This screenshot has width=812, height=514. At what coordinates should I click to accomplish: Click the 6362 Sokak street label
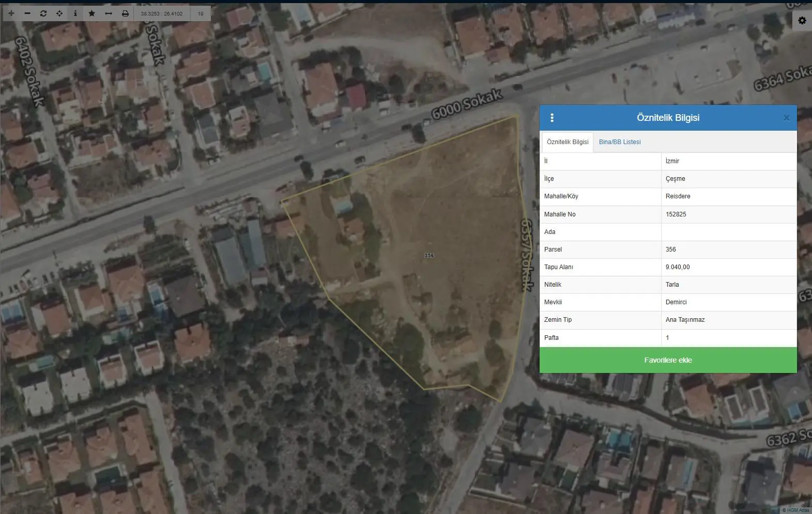pyautogui.click(x=789, y=438)
